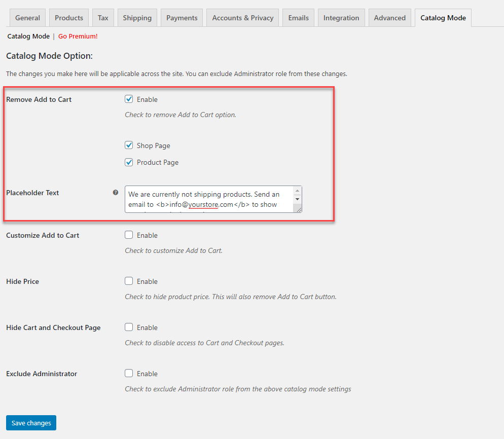Click the Hide Price label
504x439 pixels.
point(22,281)
